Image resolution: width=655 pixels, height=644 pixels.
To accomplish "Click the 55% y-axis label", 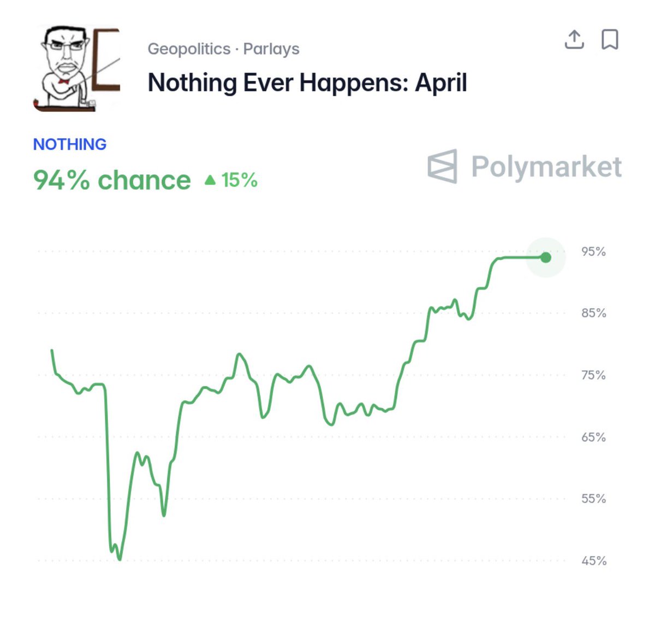I will pyautogui.click(x=593, y=499).
